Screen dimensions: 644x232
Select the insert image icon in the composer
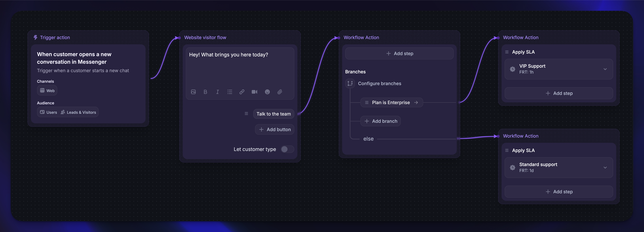click(193, 92)
